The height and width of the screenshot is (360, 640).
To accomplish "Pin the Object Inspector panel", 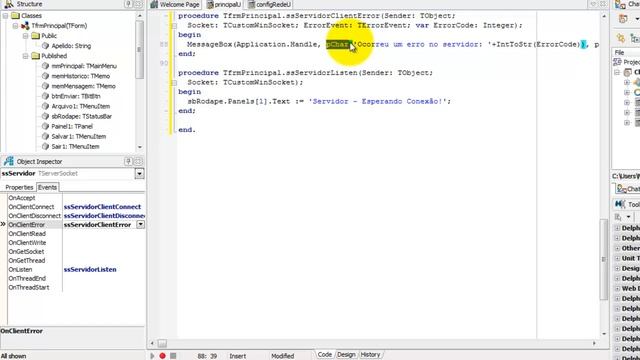I will pos(128,161).
